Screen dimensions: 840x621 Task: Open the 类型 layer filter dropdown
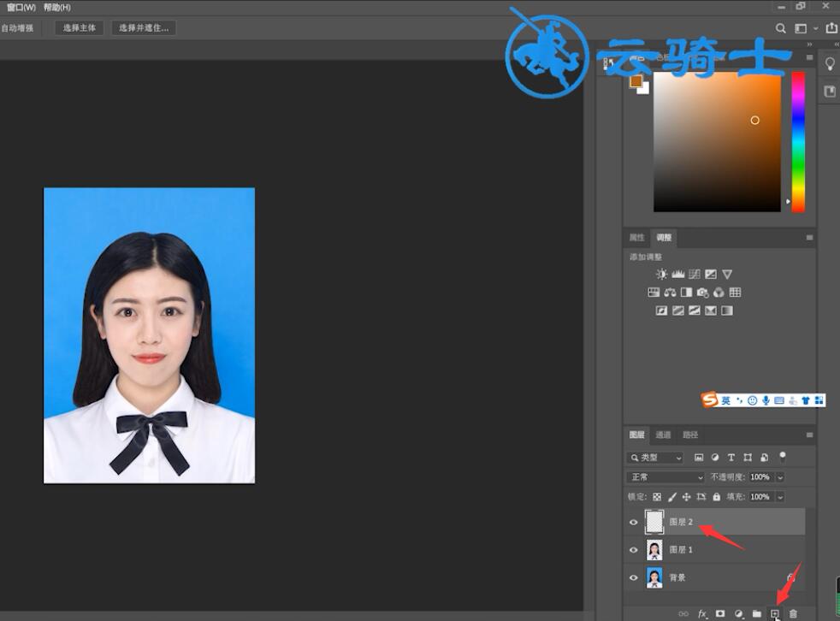[654, 458]
